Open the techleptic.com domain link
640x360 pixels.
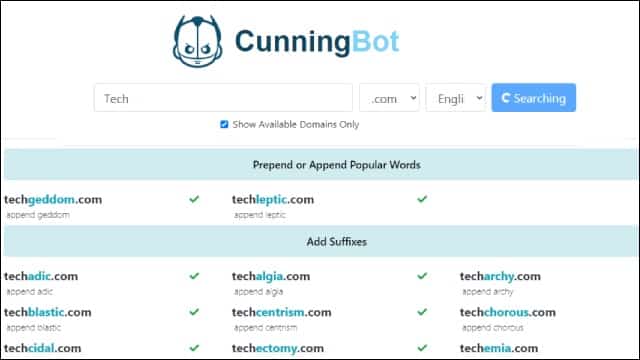tap(273, 200)
